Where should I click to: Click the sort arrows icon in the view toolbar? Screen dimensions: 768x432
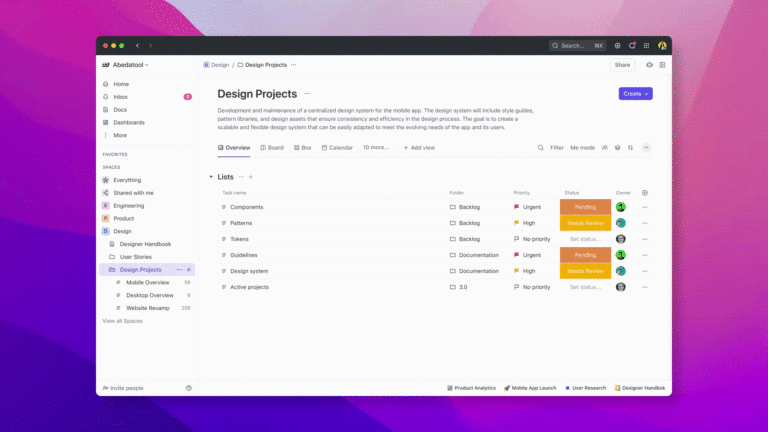click(630, 147)
